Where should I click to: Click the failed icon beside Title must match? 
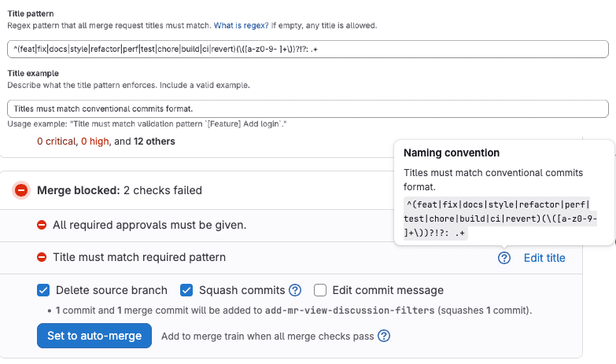(42, 257)
